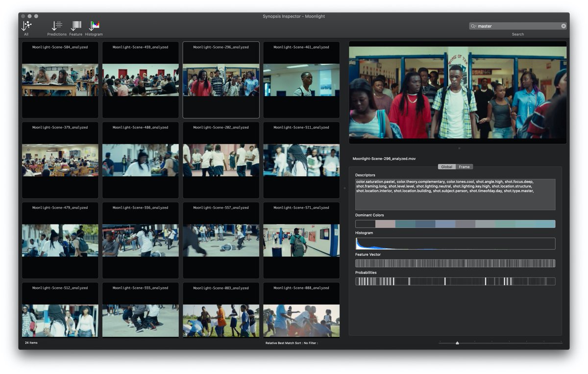
Task: Pick the purple-gray dominant color swatch
Action: (x=465, y=224)
